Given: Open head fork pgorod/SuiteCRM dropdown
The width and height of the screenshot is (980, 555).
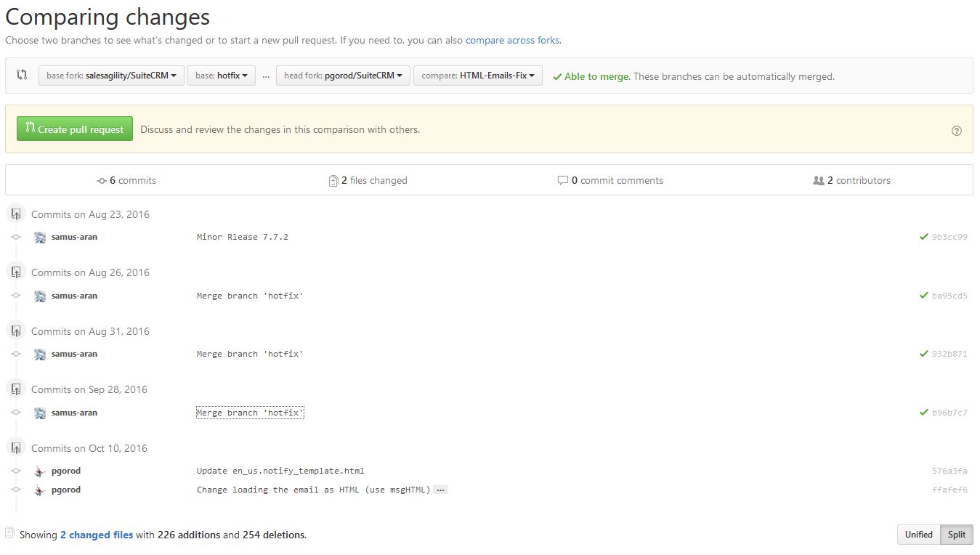Looking at the screenshot, I should [x=343, y=76].
